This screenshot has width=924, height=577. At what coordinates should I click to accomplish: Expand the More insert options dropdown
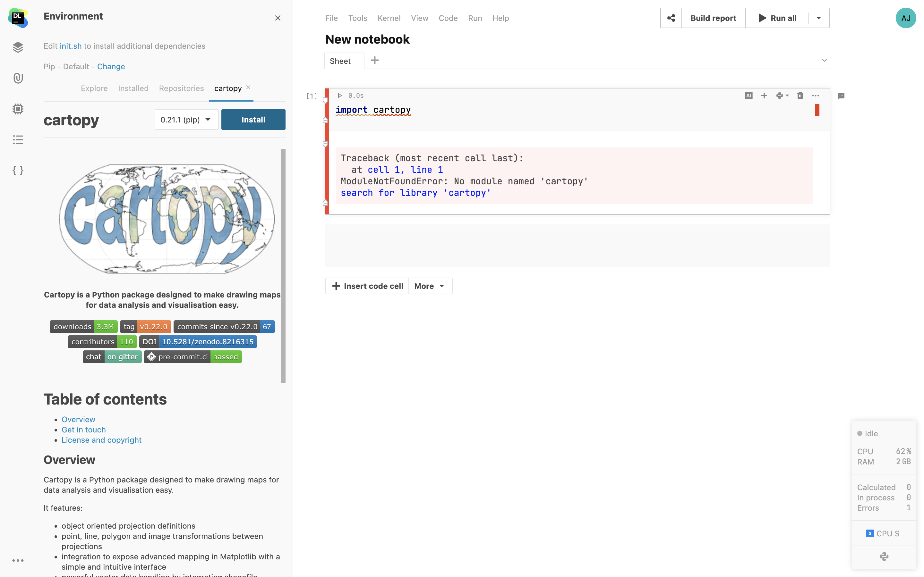click(x=430, y=286)
